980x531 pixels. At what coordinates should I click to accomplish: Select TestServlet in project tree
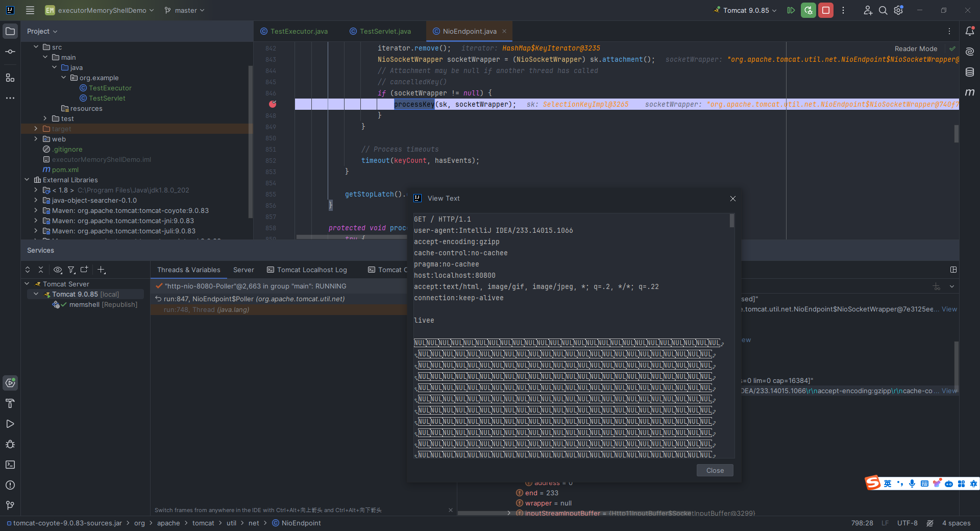click(107, 98)
